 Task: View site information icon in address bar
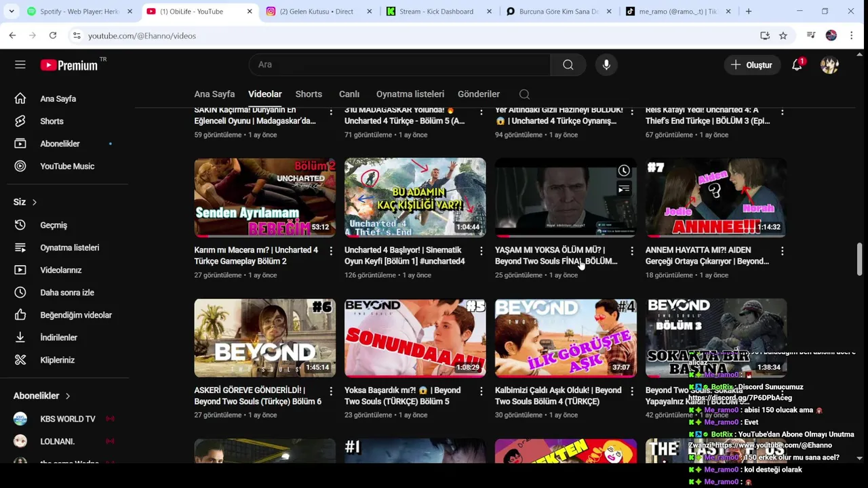(76, 35)
